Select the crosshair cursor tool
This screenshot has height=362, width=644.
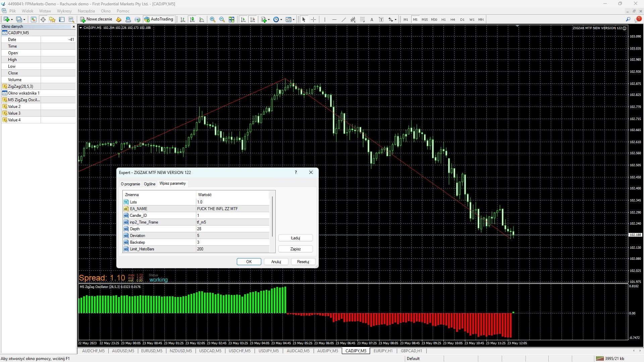click(x=313, y=19)
